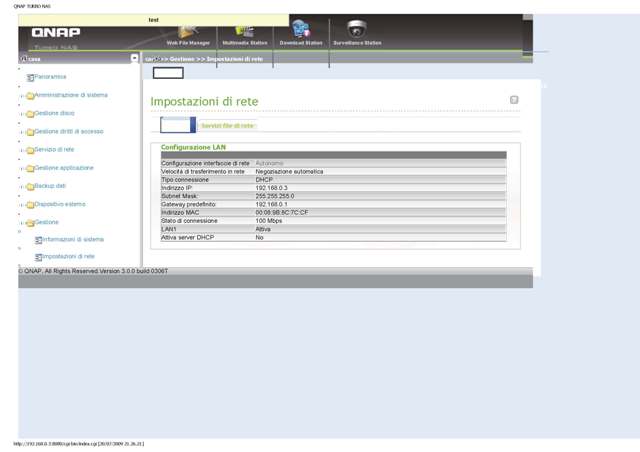Open Gestione diritti di accesso

coord(68,131)
